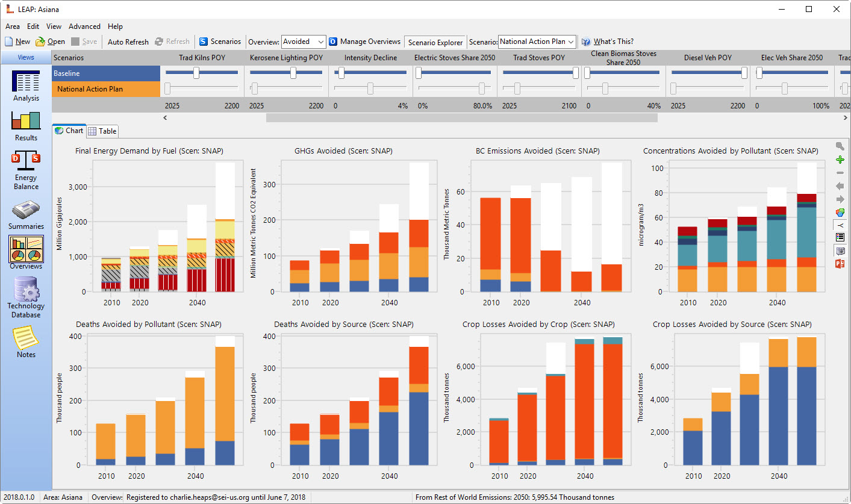Click the green plus zoom-in chart icon

click(x=840, y=160)
